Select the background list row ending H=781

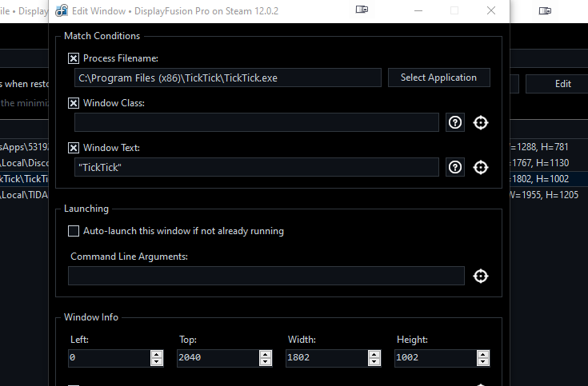[x=549, y=147]
